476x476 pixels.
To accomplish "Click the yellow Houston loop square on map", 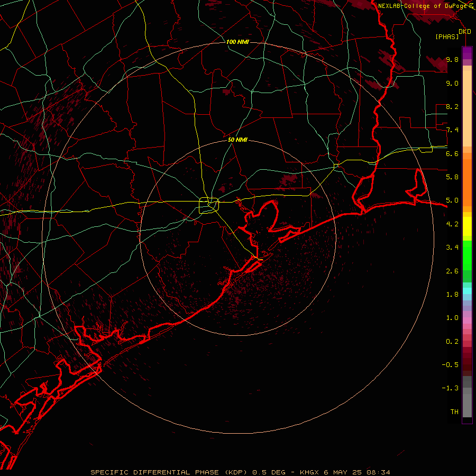I will click(x=209, y=205).
